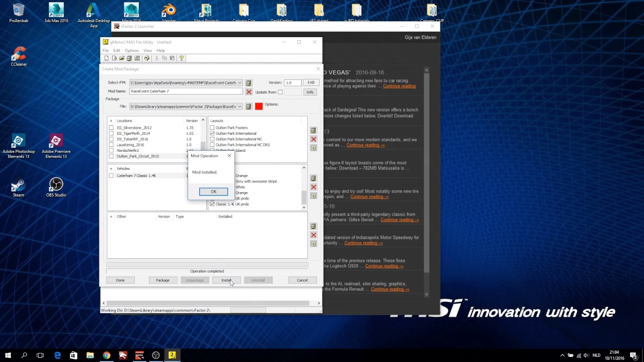Image resolution: width=644 pixels, height=362 pixels.
Task: Click the red X icon beside the liveries list
Action: 313,187
